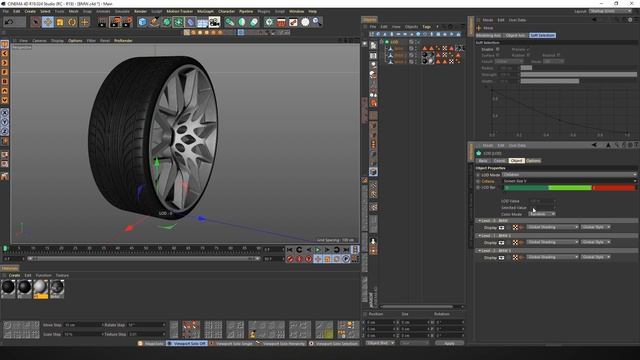Open Edit Render Settings icon
The width and height of the screenshot is (640, 360).
[x=128, y=22]
